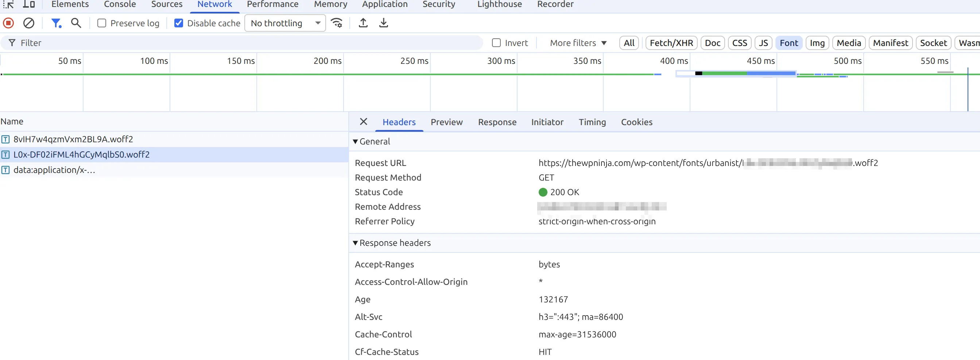Clear the network request log
980x360 pixels.
coord(29,23)
